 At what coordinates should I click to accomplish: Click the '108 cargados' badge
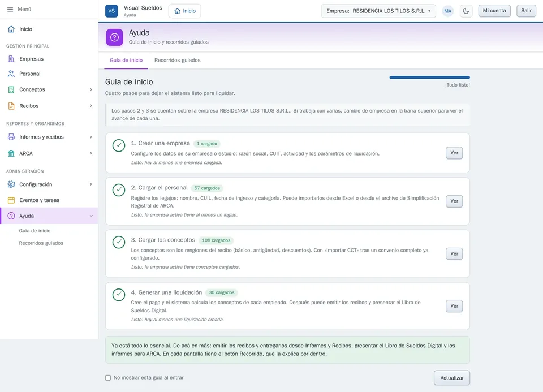click(x=216, y=240)
